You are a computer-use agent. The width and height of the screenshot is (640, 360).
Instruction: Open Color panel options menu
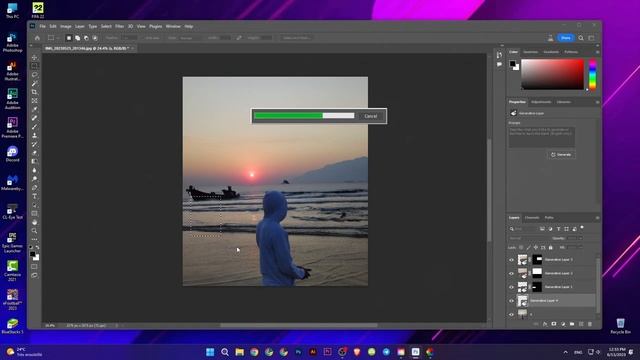click(x=597, y=52)
